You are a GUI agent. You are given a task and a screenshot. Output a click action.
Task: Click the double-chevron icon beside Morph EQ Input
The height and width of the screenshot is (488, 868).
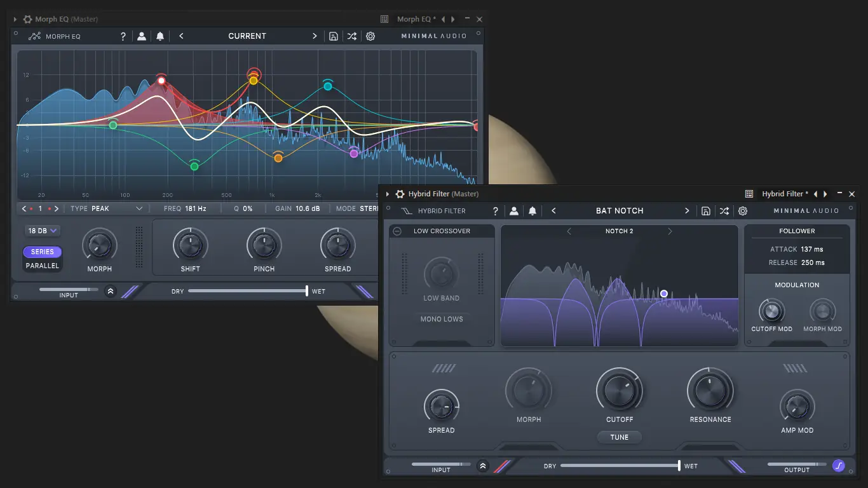pos(111,292)
